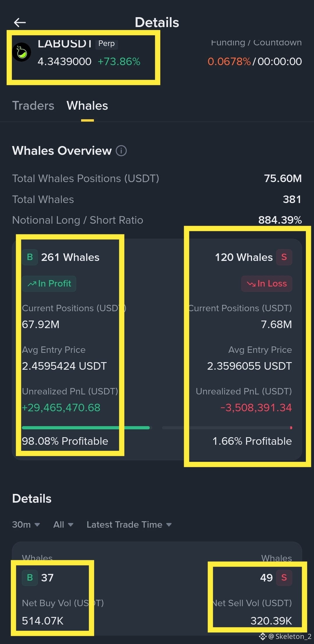Viewport: 314px width, 644px height.
Task: Open the Whales Overview info icon
Action: point(121,151)
